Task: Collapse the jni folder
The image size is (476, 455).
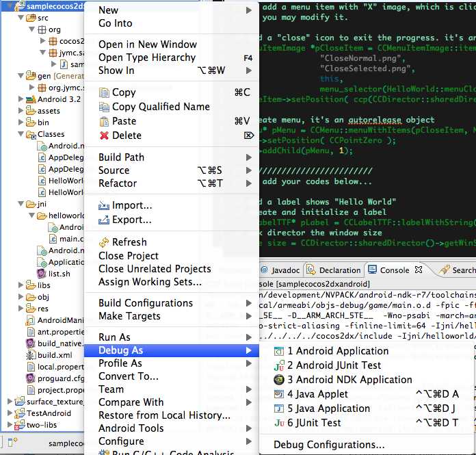Action: coord(21,204)
